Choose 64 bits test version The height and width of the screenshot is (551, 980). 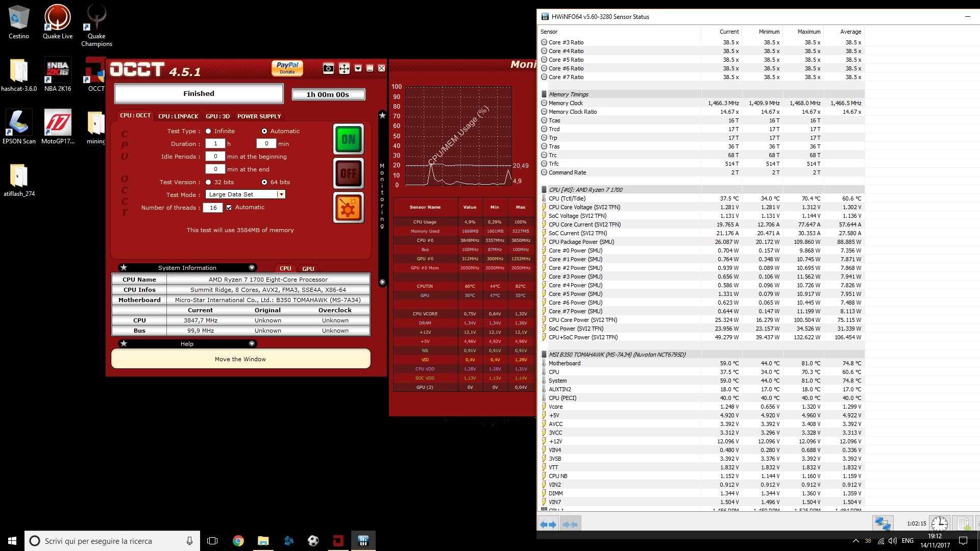coord(264,182)
